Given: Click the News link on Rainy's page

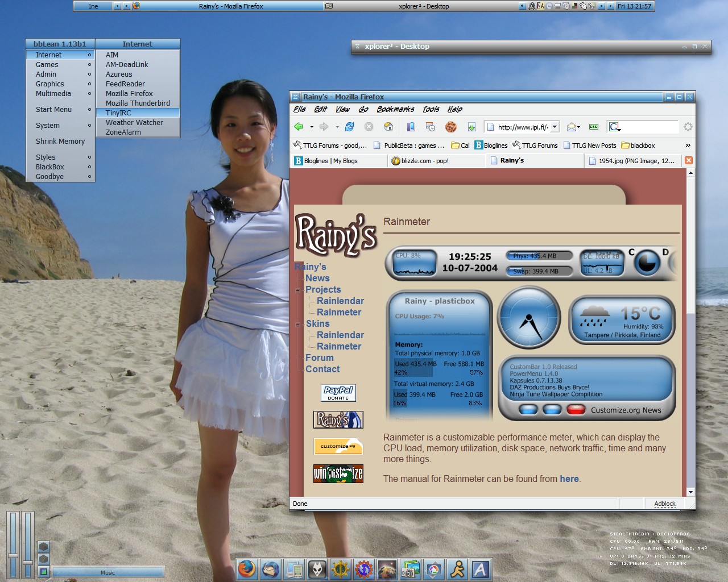Looking at the screenshot, I should click(317, 278).
